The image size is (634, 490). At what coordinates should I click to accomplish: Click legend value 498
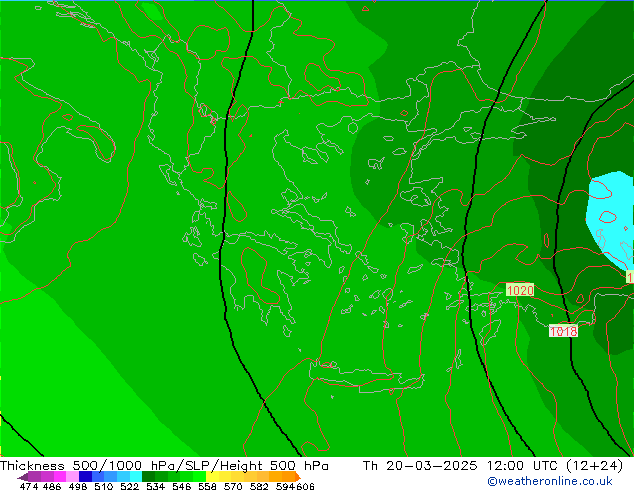(78, 486)
